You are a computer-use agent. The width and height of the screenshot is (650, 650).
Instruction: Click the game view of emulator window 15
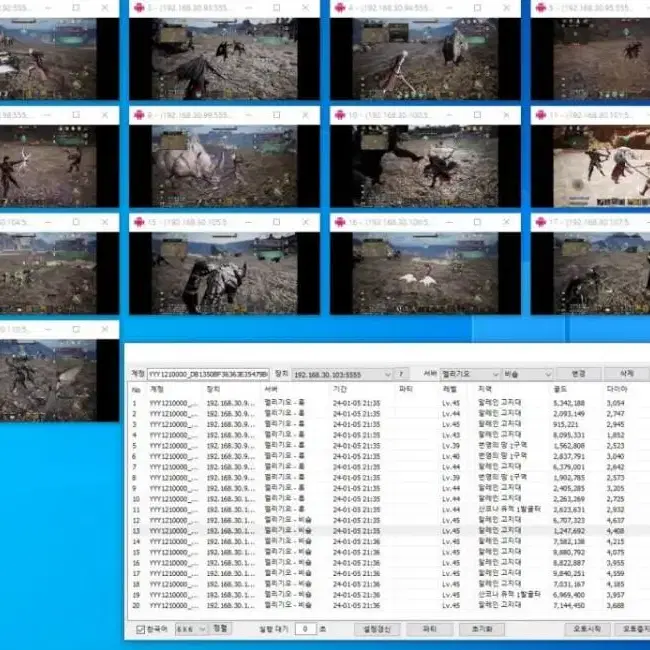[224, 273]
